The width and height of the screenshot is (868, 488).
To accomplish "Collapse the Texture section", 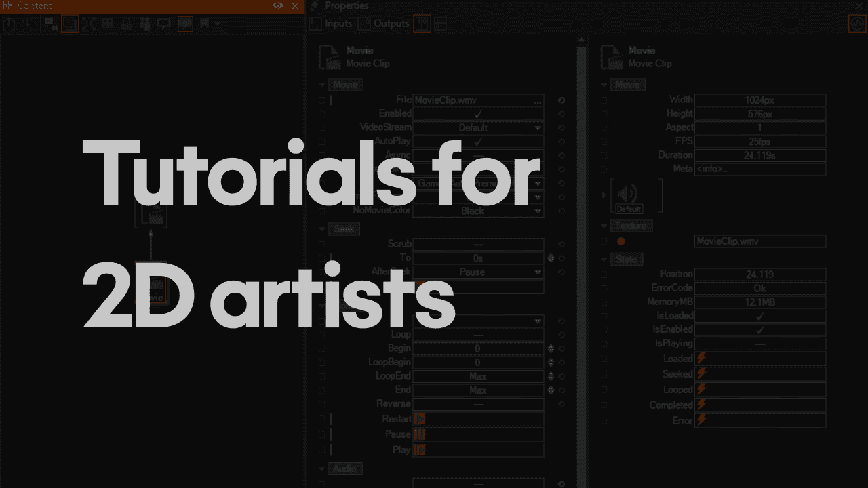I will click(604, 226).
